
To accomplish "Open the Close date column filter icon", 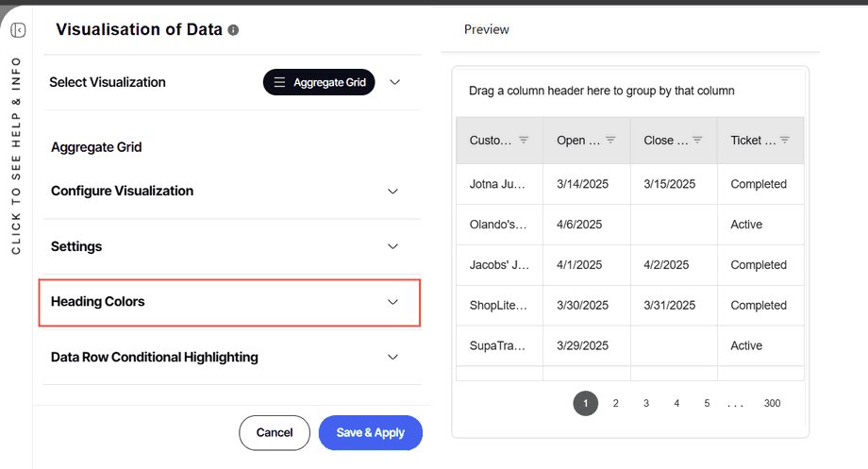I will pyautogui.click(x=697, y=140).
